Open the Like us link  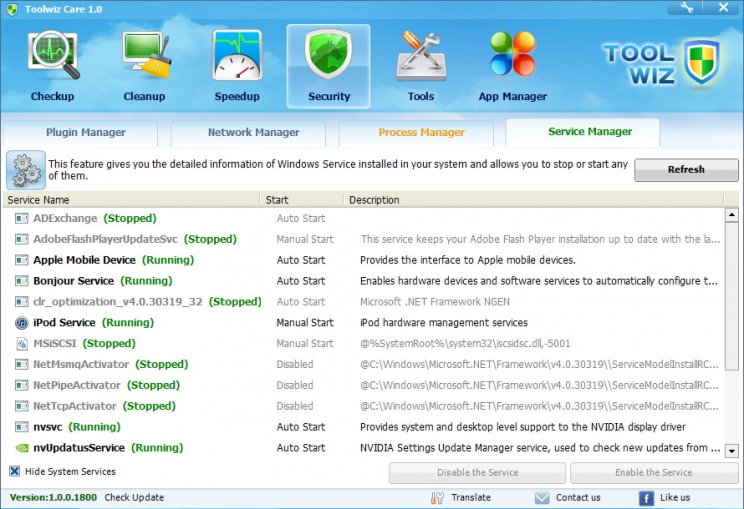[675, 497]
